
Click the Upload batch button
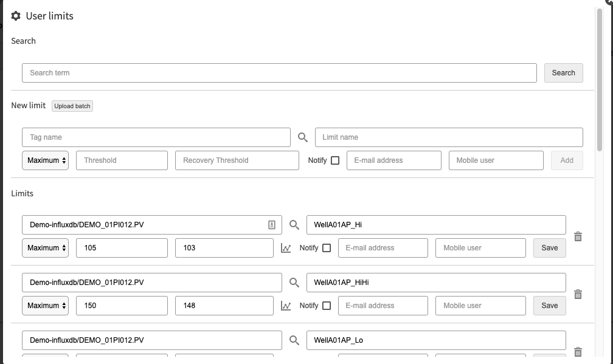(x=72, y=106)
